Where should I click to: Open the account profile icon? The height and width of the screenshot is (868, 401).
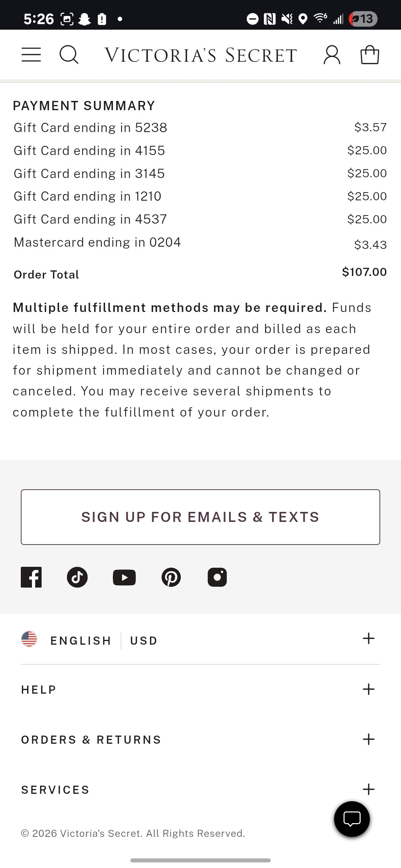pos(332,55)
